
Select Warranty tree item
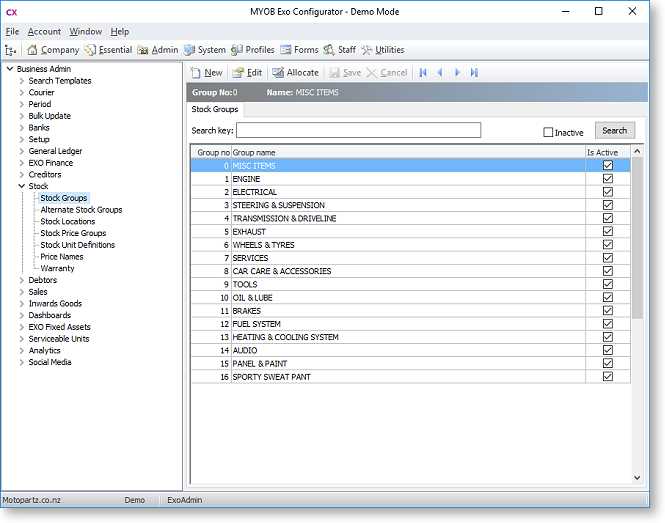coord(57,268)
